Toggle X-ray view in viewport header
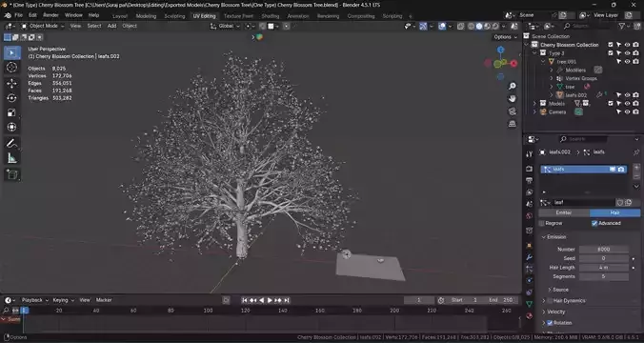The width and height of the screenshot is (644, 343). click(x=460, y=27)
